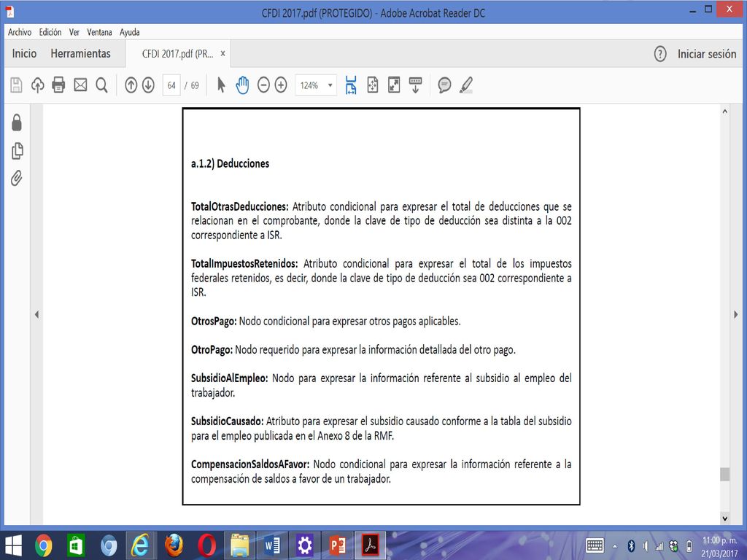Send the file by email using the envelope icon
Viewport: 747px width, 560px height.
[x=80, y=85]
